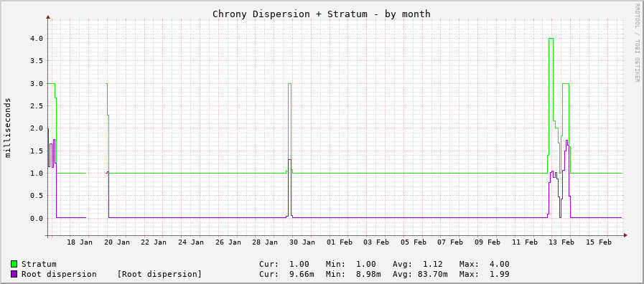Click the chart title 'Chrony Dispersion + Stratum - by month'

tap(322, 14)
